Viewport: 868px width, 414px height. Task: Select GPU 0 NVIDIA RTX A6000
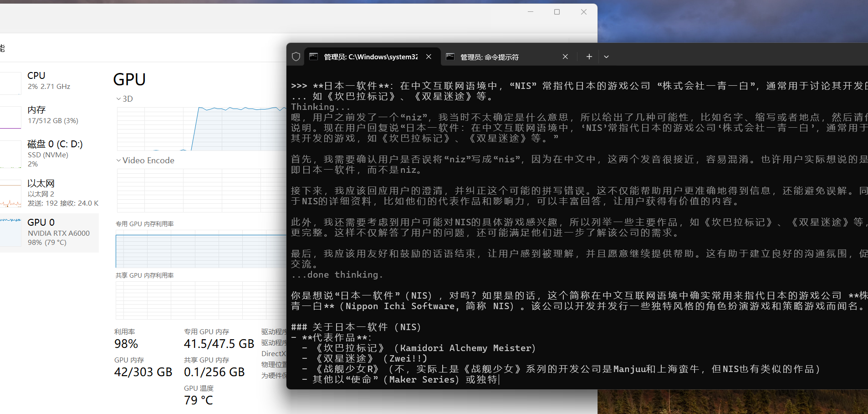click(x=49, y=233)
